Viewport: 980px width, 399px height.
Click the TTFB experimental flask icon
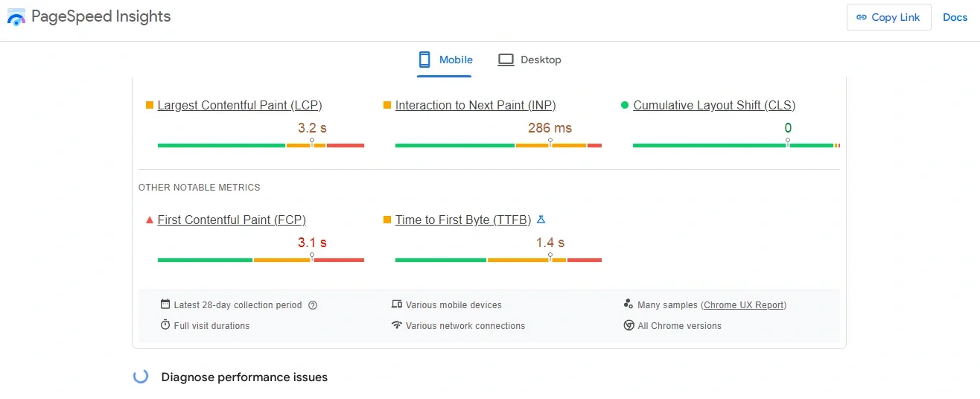[541, 220]
